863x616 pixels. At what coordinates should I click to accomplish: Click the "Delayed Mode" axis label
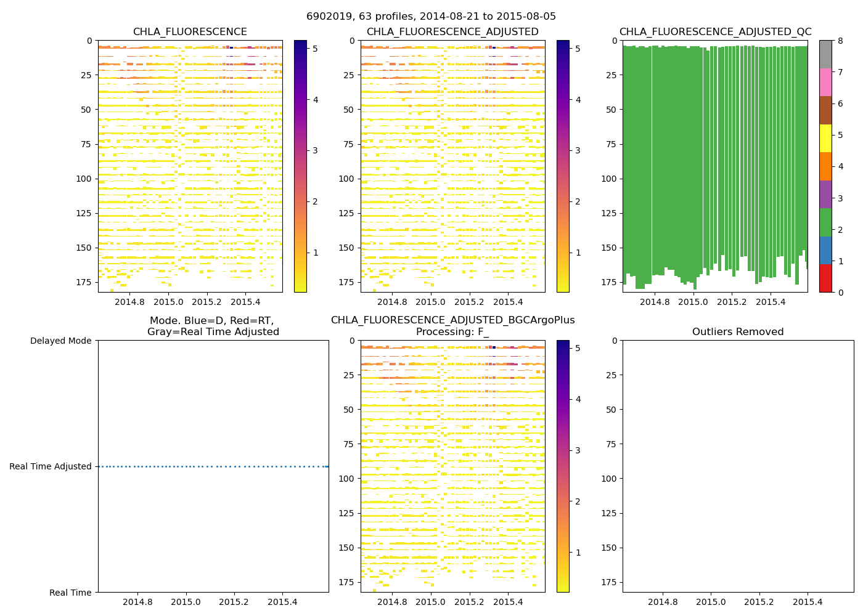click(60, 341)
